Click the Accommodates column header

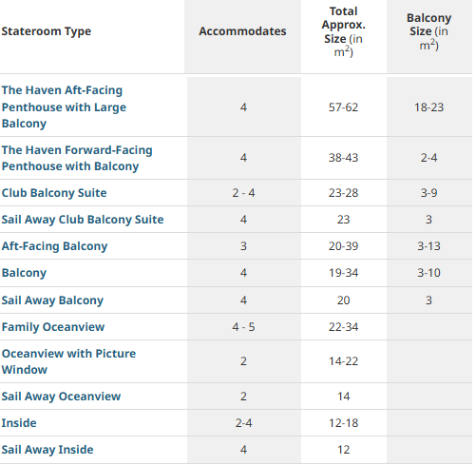coord(242,31)
